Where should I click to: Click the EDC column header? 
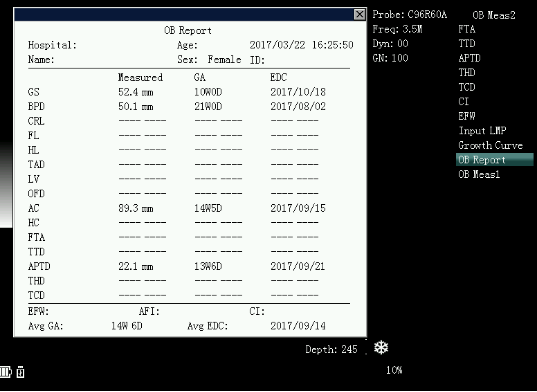[278, 77]
